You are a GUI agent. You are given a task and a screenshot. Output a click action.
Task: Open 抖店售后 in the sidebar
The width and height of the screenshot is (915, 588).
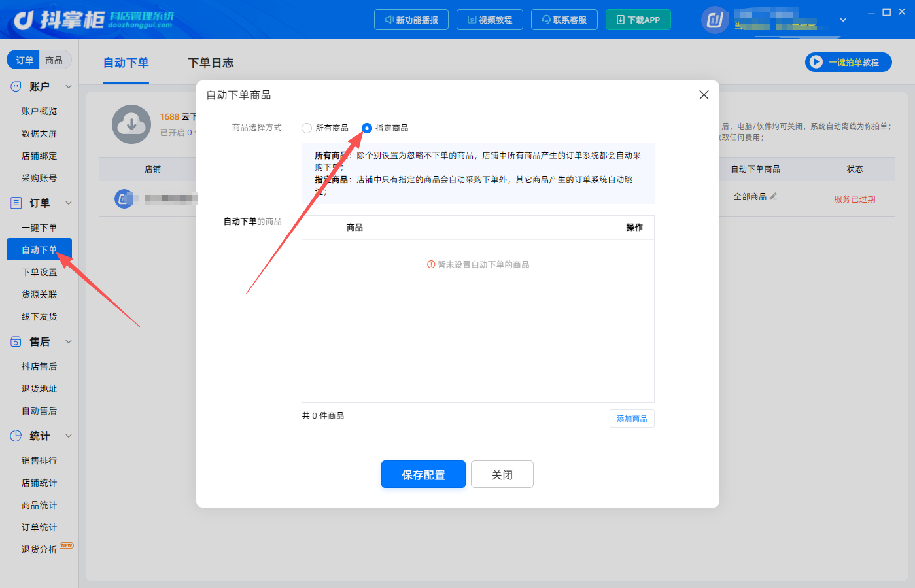[x=39, y=366]
